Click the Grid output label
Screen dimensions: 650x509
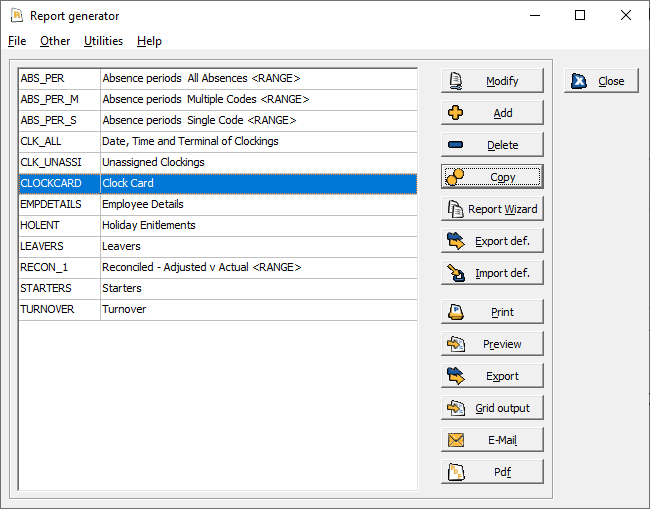502,408
